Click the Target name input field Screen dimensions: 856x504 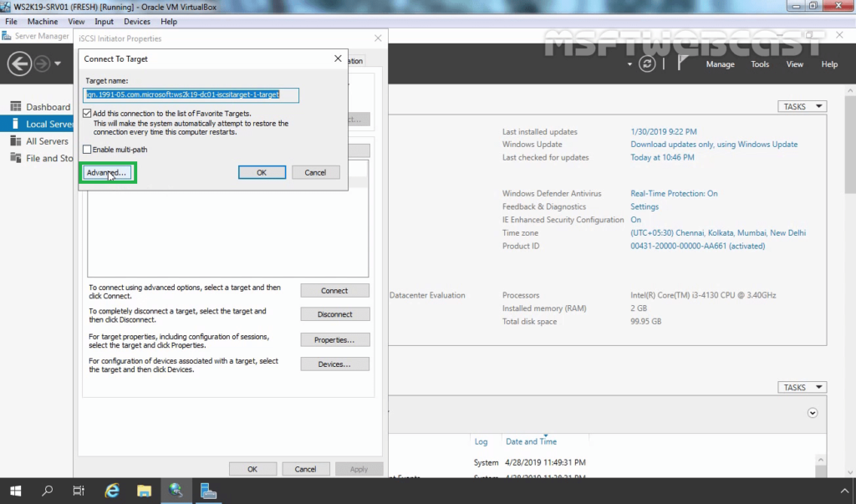[191, 95]
